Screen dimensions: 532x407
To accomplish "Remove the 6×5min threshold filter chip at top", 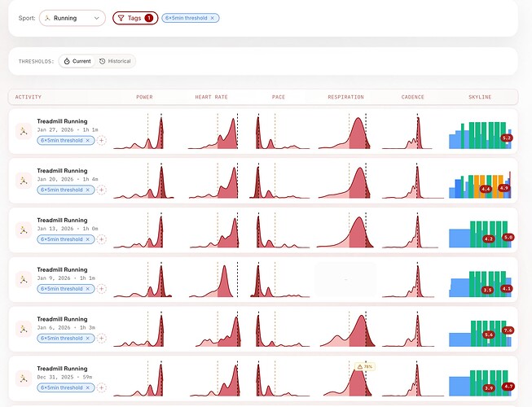I will point(213,17).
